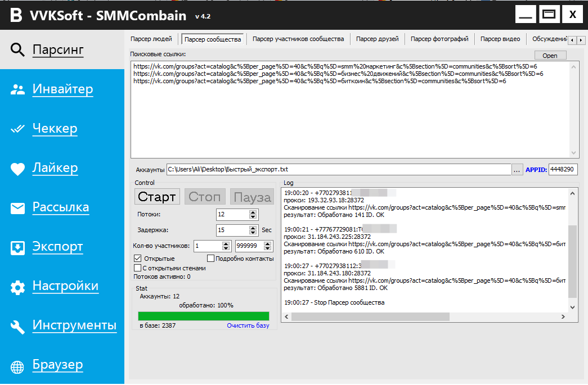The height and width of the screenshot is (385, 588).
Task: Click Log scroll-down arrow
Action: coord(573,307)
